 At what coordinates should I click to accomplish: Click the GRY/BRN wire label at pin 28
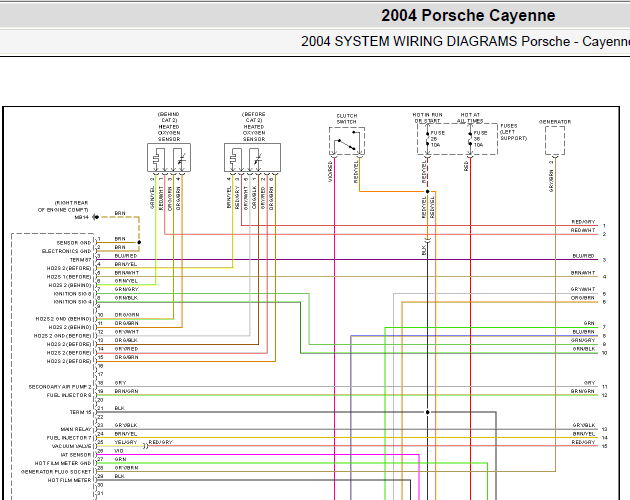click(126, 468)
